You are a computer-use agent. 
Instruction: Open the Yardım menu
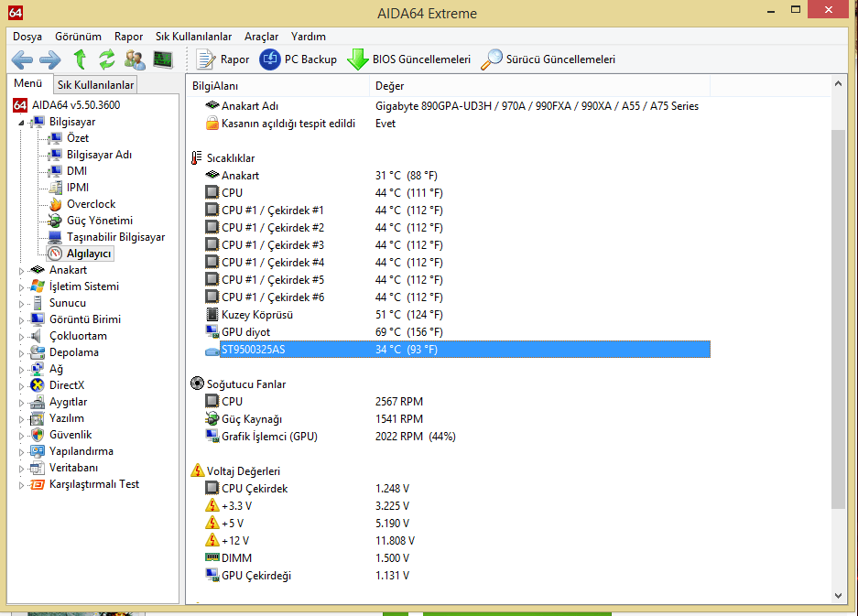pyautogui.click(x=309, y=37)
